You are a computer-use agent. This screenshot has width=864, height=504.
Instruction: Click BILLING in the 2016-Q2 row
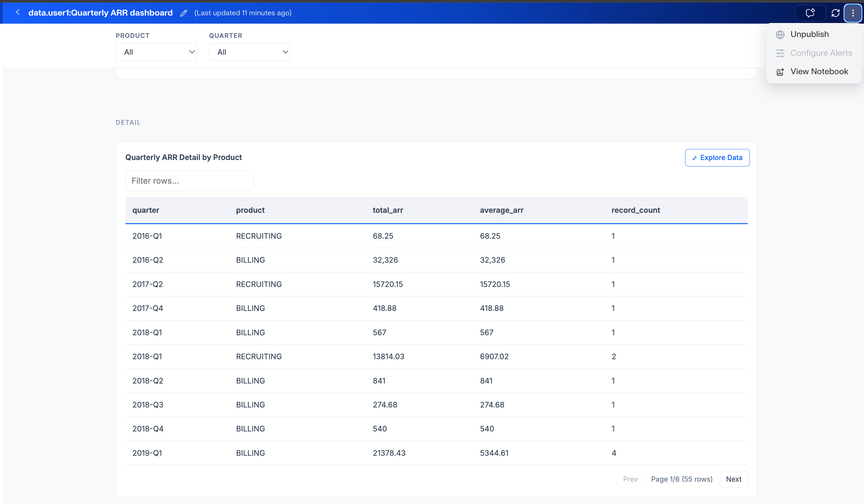pyautogui.click(x=250, y=260)
